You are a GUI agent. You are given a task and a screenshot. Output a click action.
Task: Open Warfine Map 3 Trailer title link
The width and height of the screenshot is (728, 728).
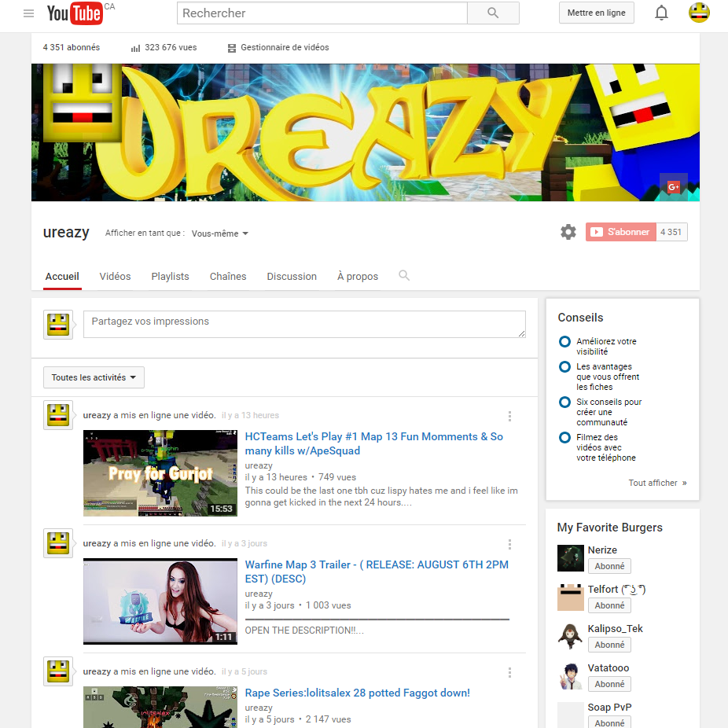[x=377, y=572]
